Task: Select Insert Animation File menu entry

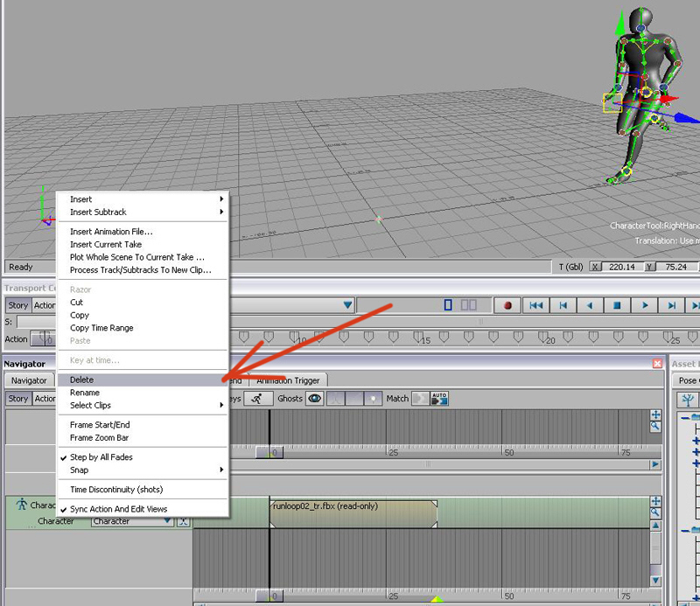Action: (x=111, y=232)
